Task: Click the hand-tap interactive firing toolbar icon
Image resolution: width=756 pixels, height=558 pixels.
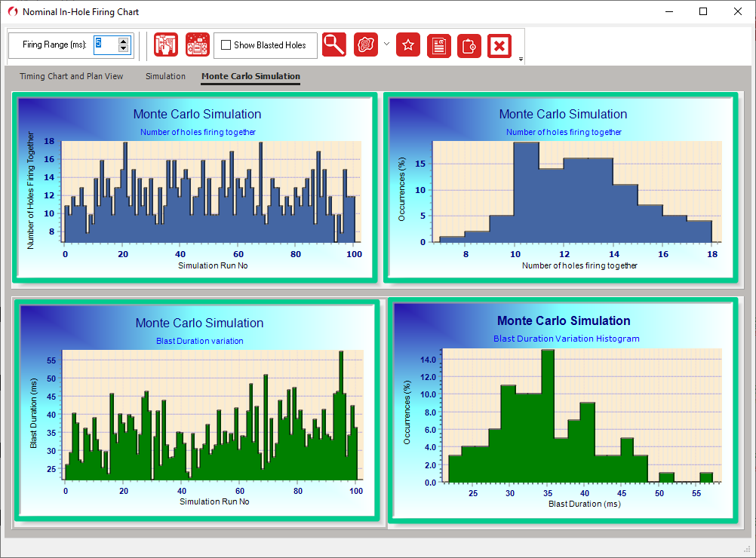Action: coord(166,44)
